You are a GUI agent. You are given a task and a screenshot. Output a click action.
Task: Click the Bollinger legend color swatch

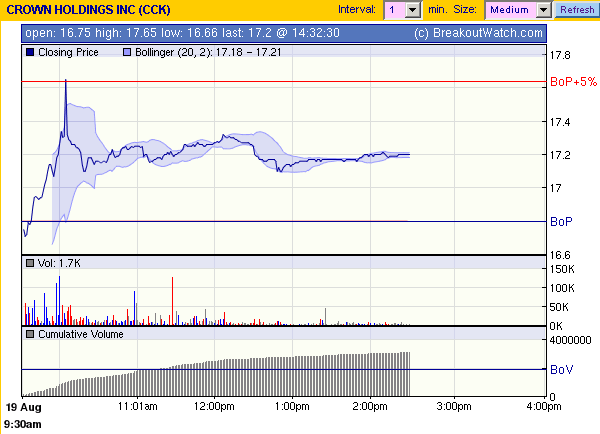[x=127, y=52]
